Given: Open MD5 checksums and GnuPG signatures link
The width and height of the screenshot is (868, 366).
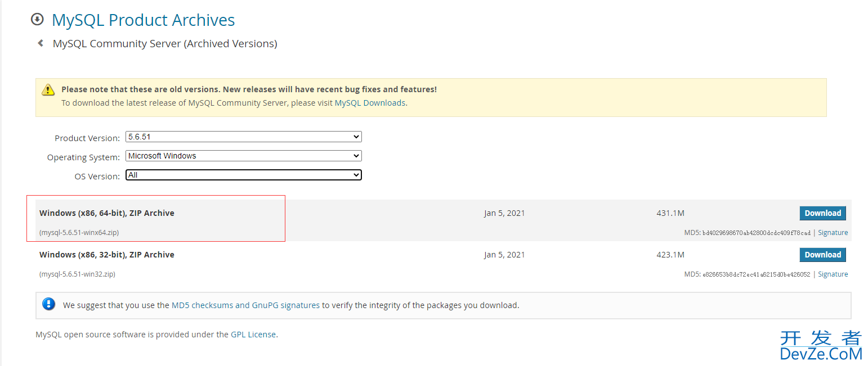Looking at the screenshot, I should tap(245, 305).
